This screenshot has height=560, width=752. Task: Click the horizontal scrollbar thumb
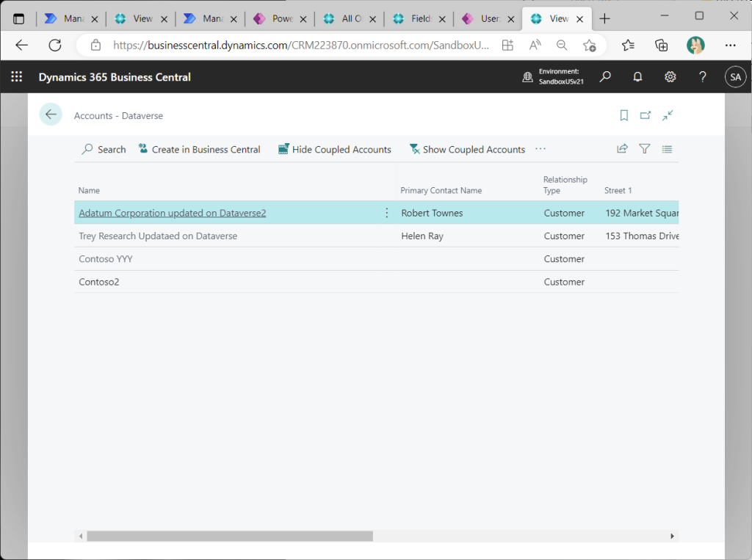coord(230,536)
